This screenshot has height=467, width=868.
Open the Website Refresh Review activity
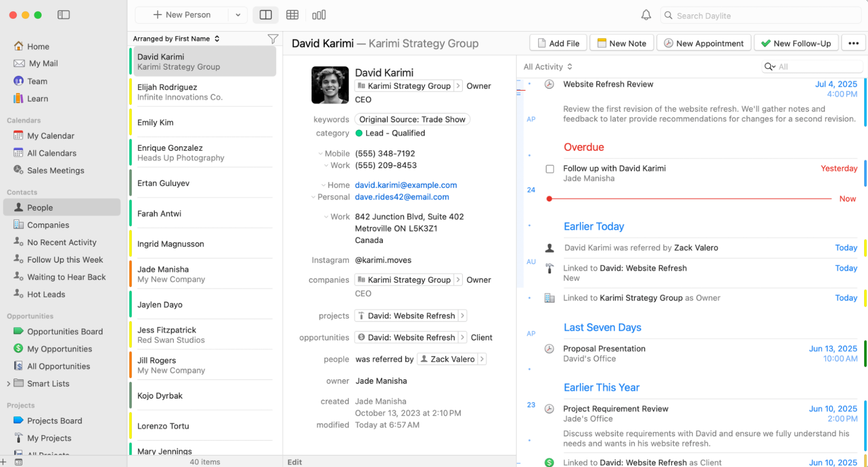coord(608,84)
